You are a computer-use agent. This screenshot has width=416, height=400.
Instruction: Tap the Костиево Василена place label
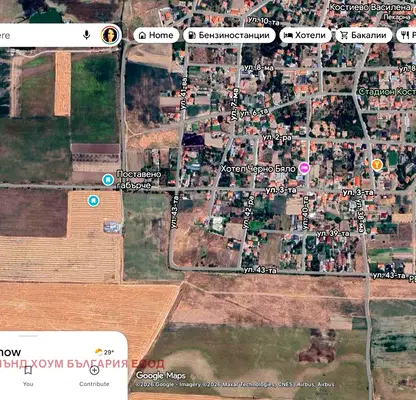click(370, 7)
